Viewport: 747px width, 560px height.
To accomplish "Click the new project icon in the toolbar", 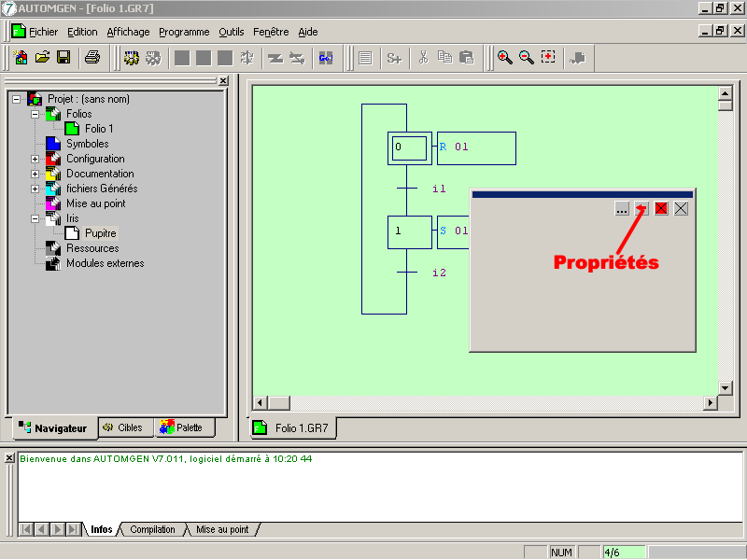I will (21, 58).
